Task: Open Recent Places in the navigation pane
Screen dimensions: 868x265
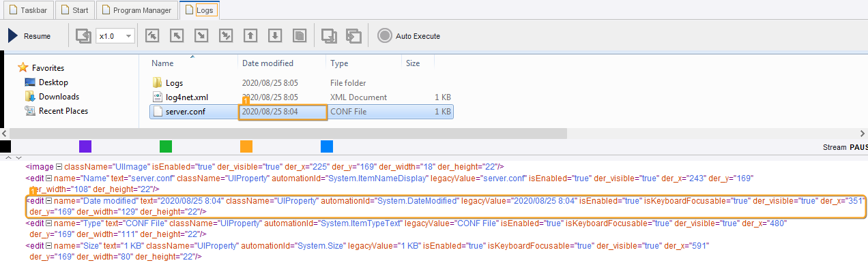Action: point(63,111)
